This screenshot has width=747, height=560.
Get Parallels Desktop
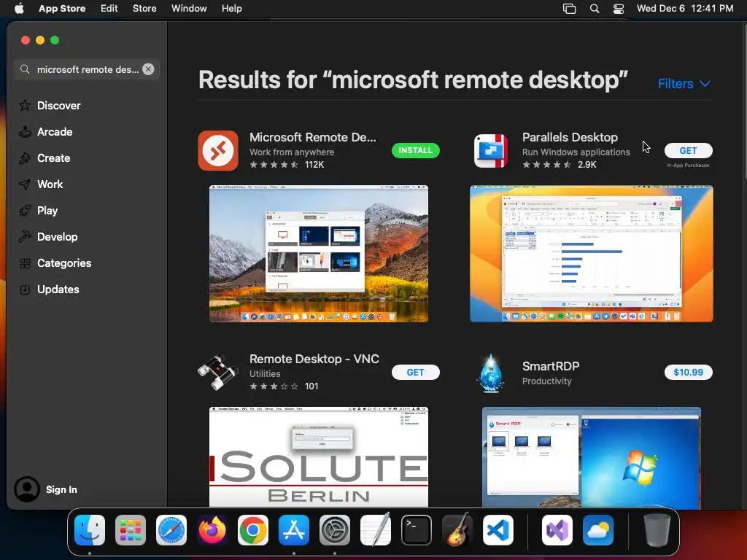[x=689, y=150]
